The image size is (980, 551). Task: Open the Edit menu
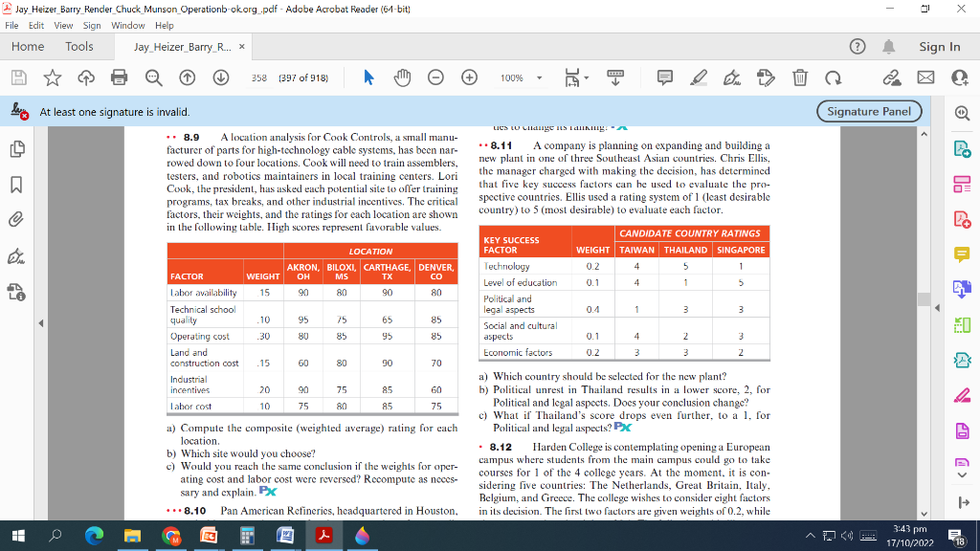click(36, 26)
